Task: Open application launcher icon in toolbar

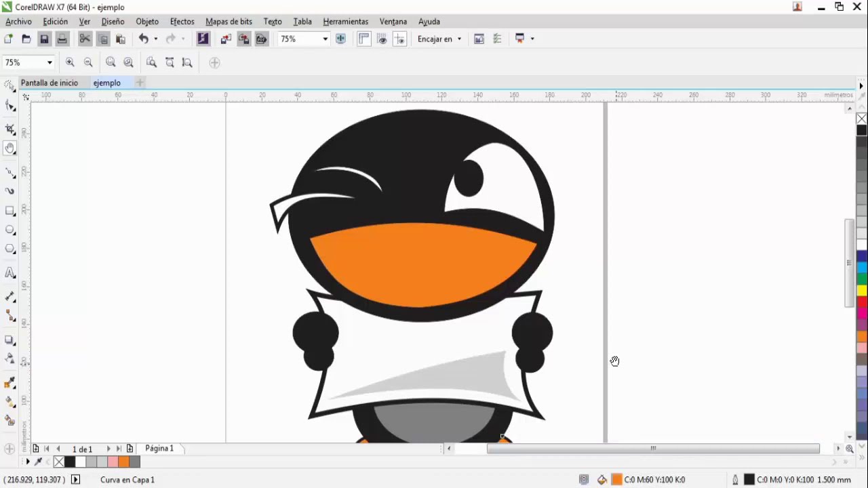Action: 520,39
